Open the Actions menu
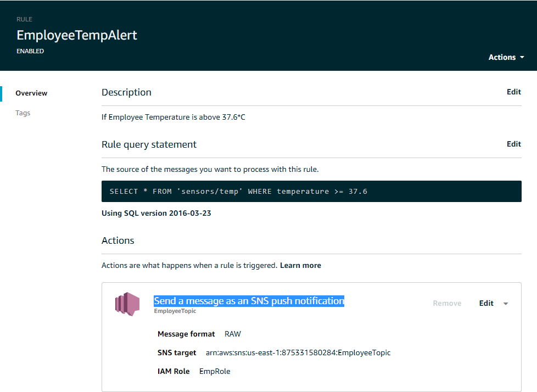 (502, 57)
